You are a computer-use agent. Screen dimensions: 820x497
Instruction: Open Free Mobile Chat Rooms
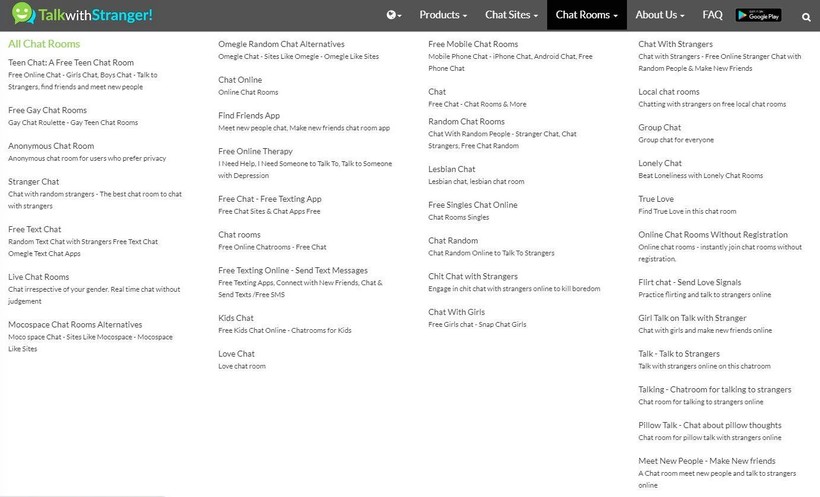[x=473, y=44]
